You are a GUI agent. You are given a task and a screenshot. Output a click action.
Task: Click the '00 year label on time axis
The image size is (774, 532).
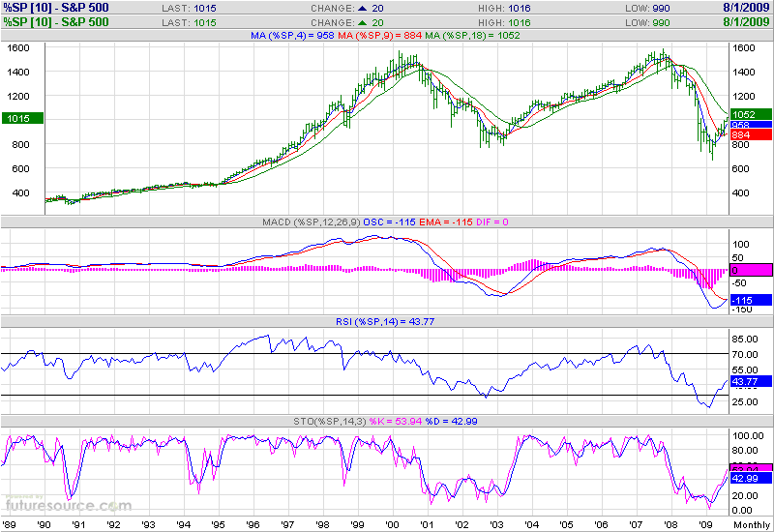(x=392, y=524)
